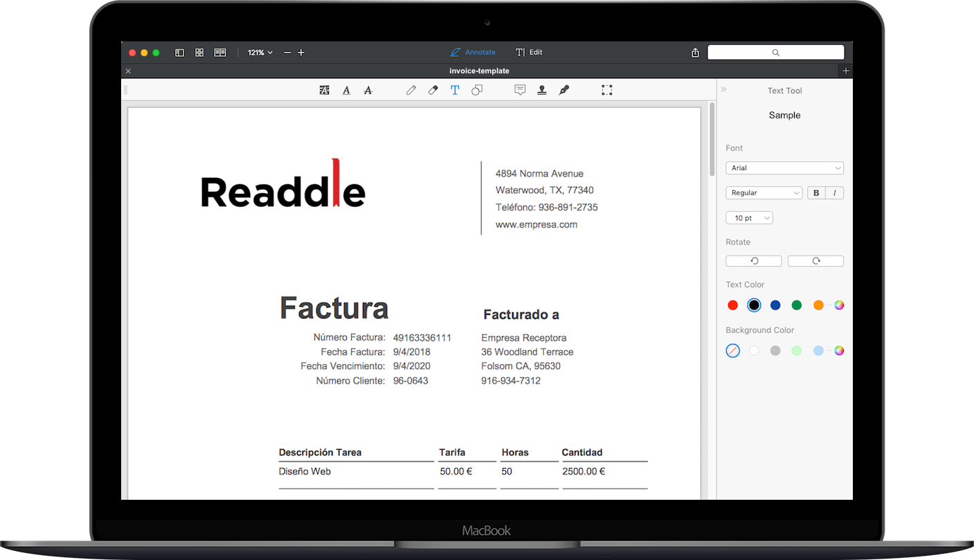The image size is (974, 560).
Task: Choose black text color
Action: pyautogui.click(x=754, y=305)
